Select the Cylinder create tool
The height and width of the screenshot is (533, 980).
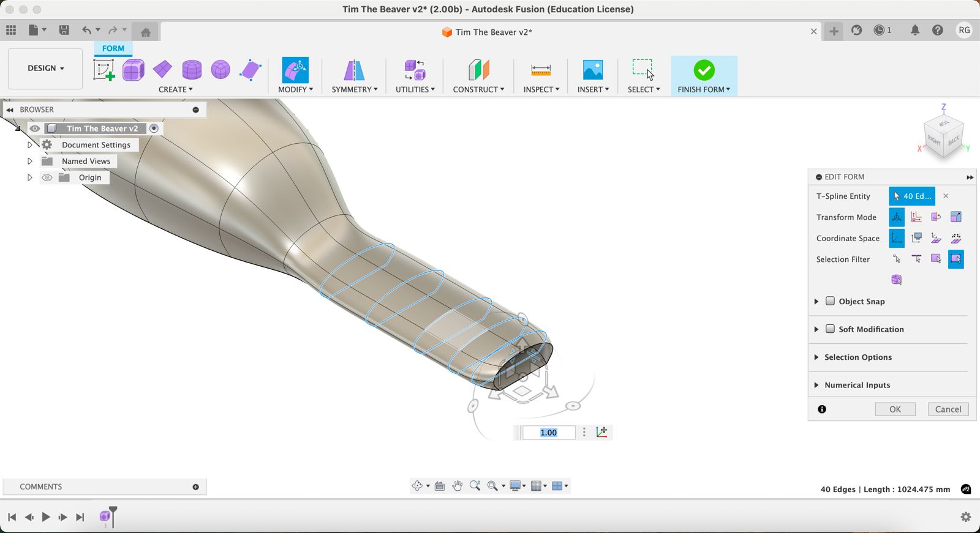click(192, 70)
